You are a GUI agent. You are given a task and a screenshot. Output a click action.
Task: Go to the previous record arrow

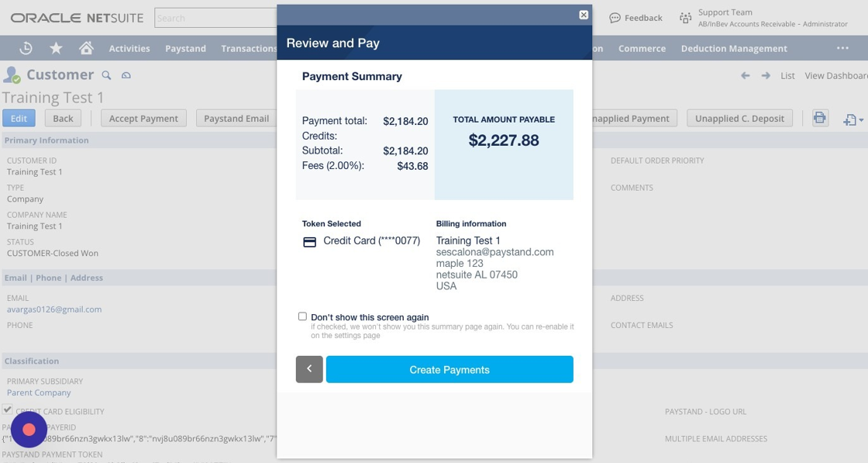[745, 75]
